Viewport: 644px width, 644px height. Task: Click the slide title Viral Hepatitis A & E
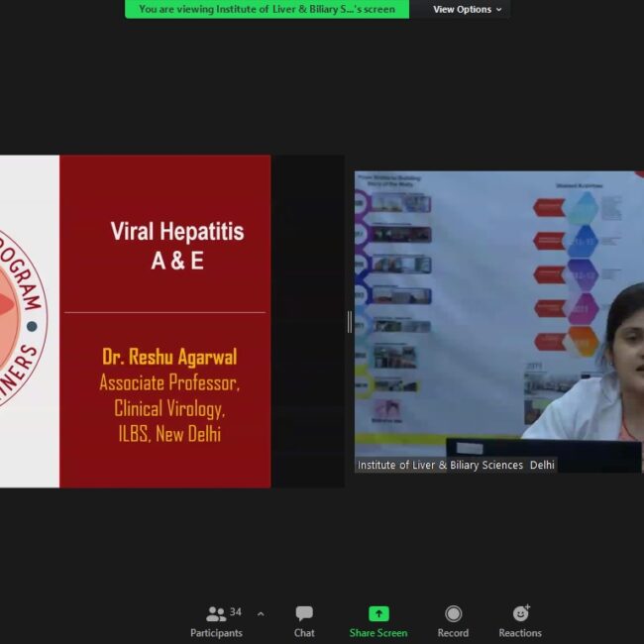pos(176,246)
